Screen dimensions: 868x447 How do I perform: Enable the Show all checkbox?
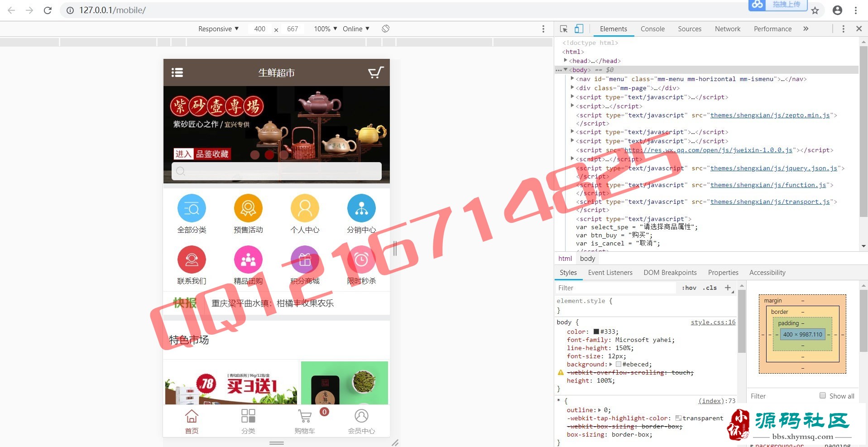coord(823,395)
